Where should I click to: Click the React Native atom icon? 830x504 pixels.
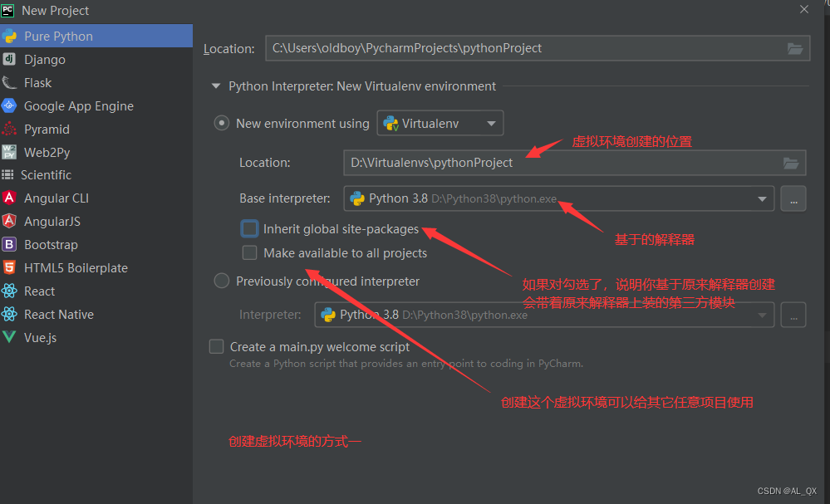(9, 314)
